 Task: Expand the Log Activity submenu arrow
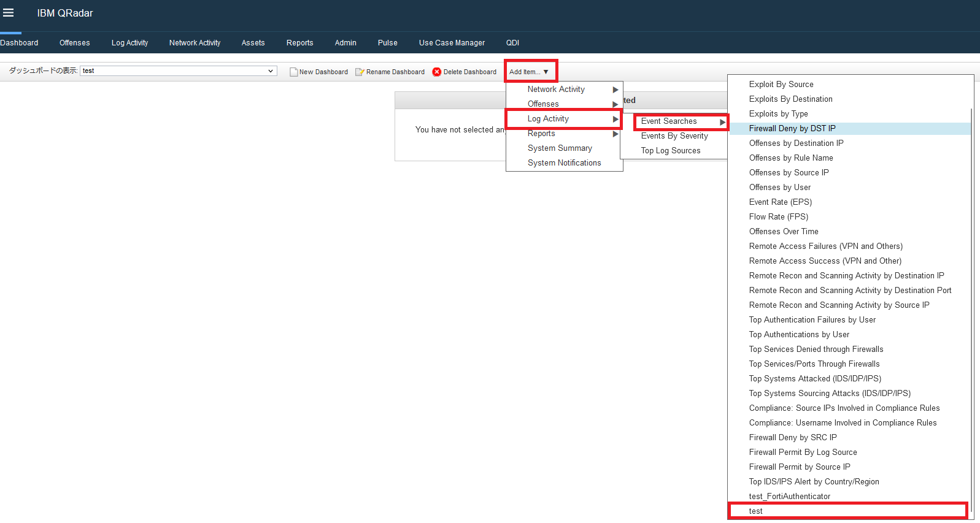tap(615, 119)
